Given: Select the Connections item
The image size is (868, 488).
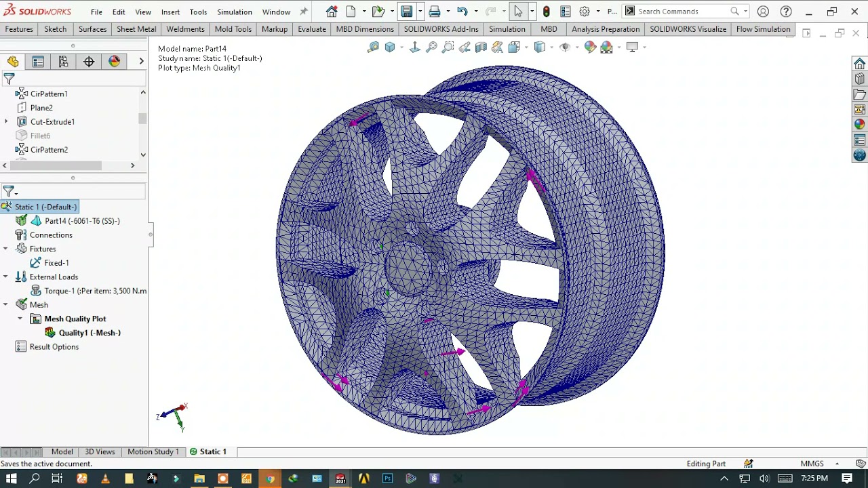Looking at the screenshot, I should (x=43, y=235).
